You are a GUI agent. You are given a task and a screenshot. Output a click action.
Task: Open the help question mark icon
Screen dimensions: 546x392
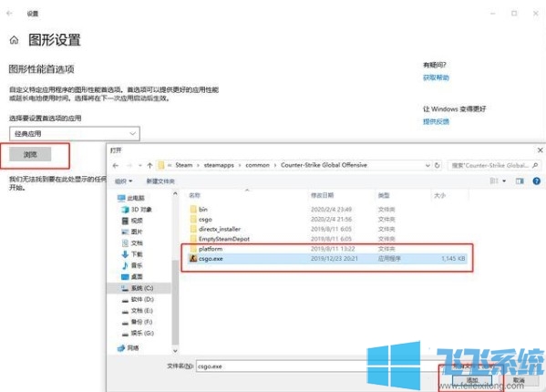[x=536, y=181]
